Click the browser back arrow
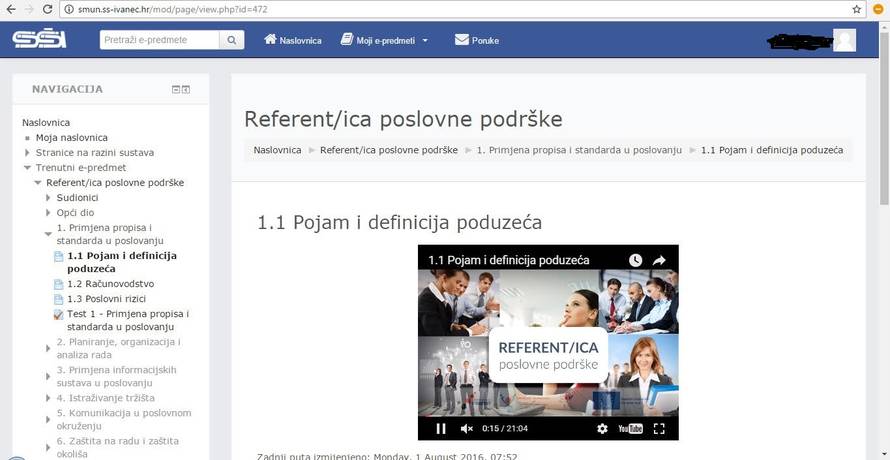 point(10,9)
